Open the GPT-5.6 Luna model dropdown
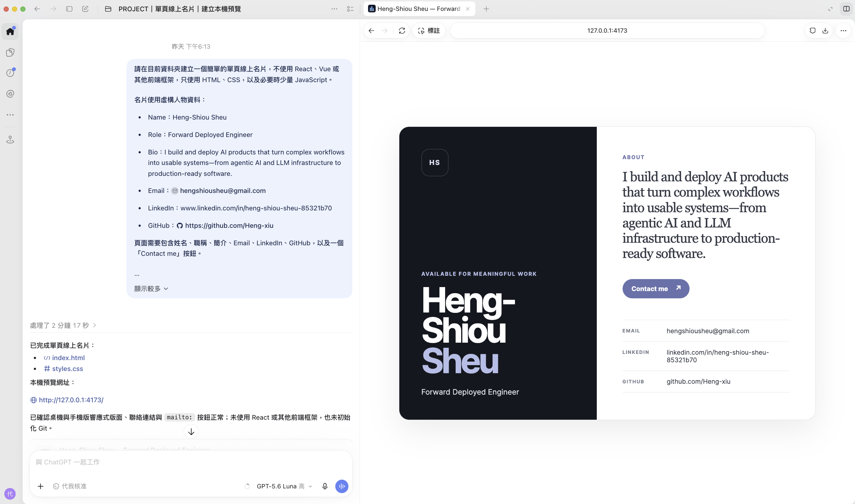This screenshot has height=504, width=855. (x=284, y=486)
